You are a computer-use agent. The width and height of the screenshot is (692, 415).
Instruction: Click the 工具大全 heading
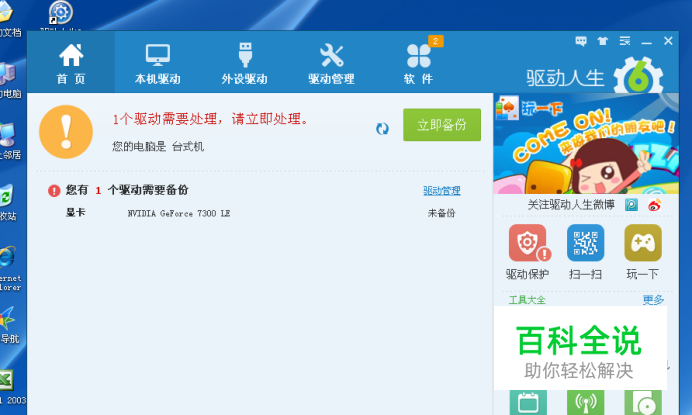click(x=527, y=300)
